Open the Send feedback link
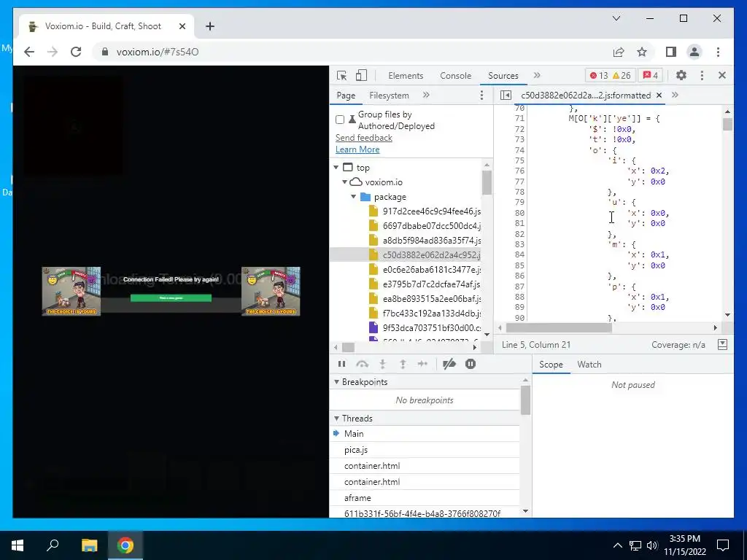747x560 pixels. click(363, 138)
